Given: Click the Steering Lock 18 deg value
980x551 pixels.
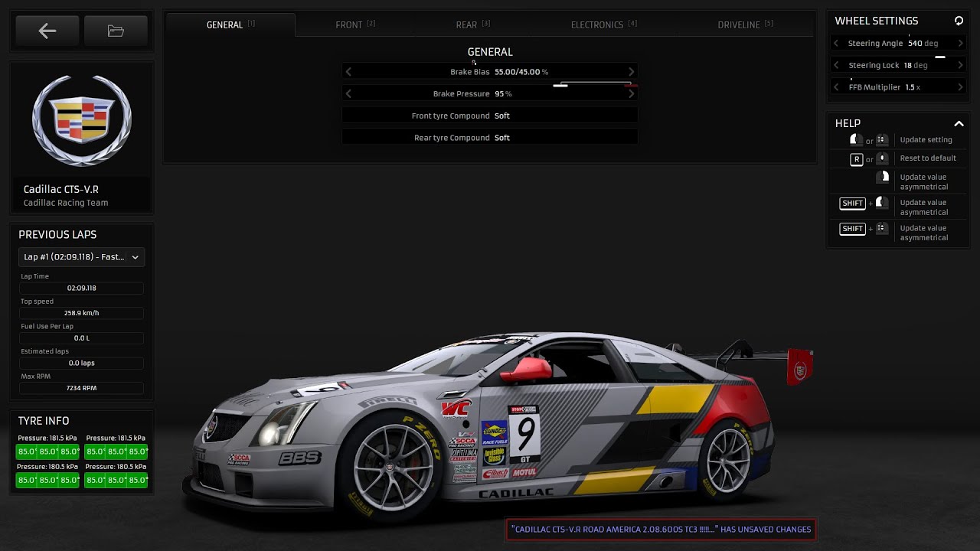Looking at the screenshot, I should click(x=915, y=66).
